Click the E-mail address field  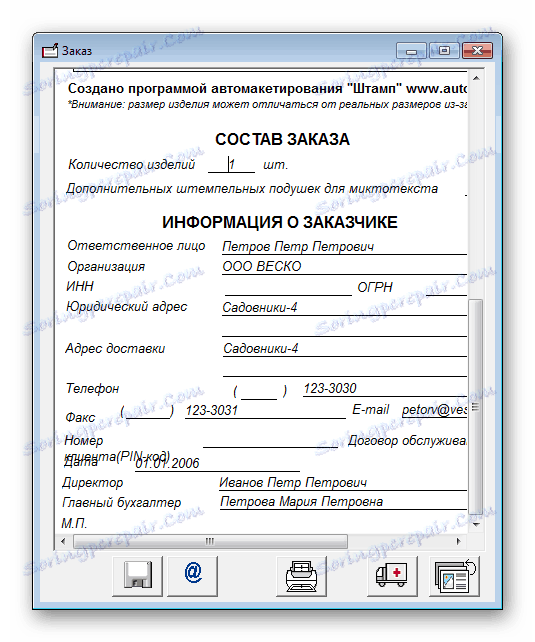point(434,410)
